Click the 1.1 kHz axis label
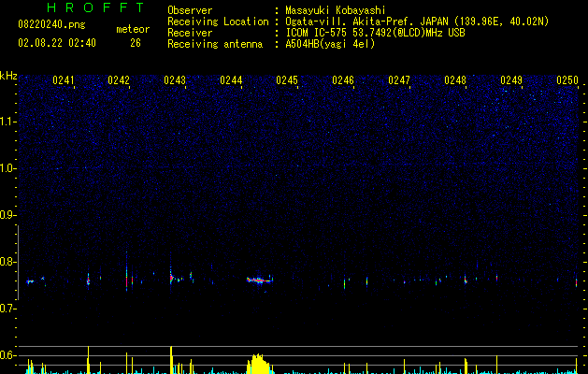The width and height of the screenshot is (588, 374). (7, 122)
